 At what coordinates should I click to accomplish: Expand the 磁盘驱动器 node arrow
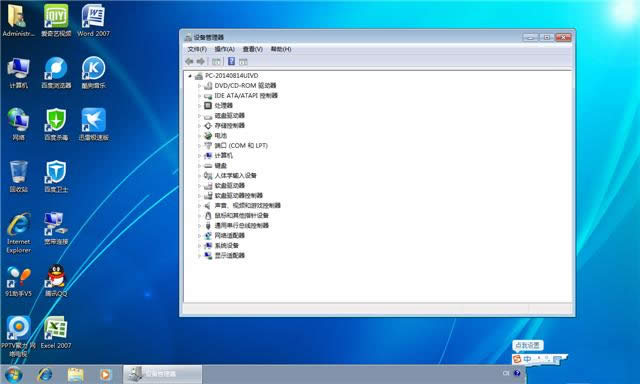(x=199, y=116)
